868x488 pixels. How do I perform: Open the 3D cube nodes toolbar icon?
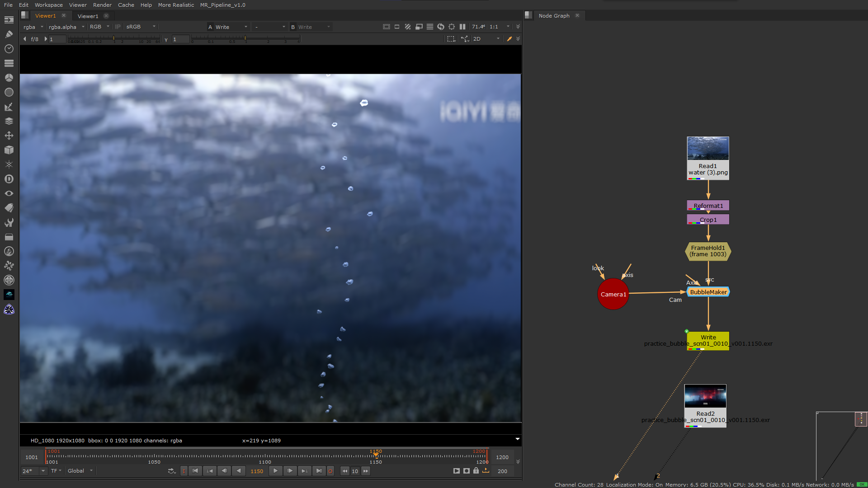point(9,150)
